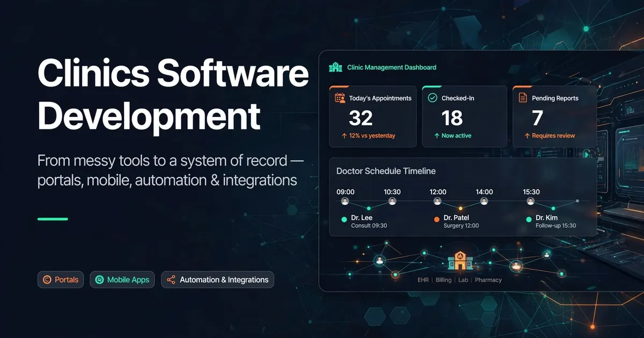Click the appointments count 32
This screenshot has height=338, width=644.
pyautogui.click(x=360, y=117)
